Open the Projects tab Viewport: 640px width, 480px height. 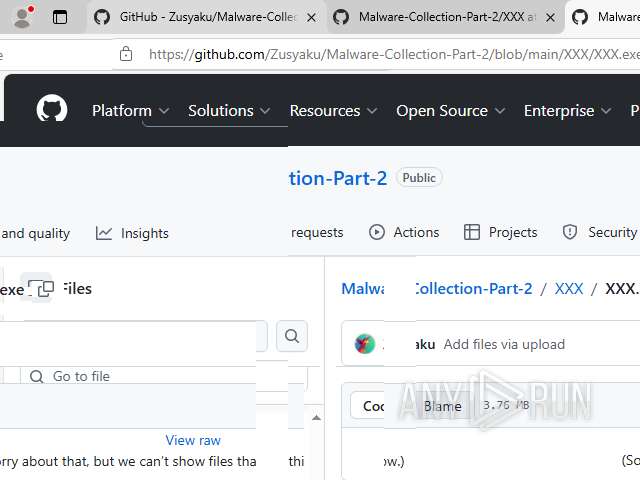[500, 232]
